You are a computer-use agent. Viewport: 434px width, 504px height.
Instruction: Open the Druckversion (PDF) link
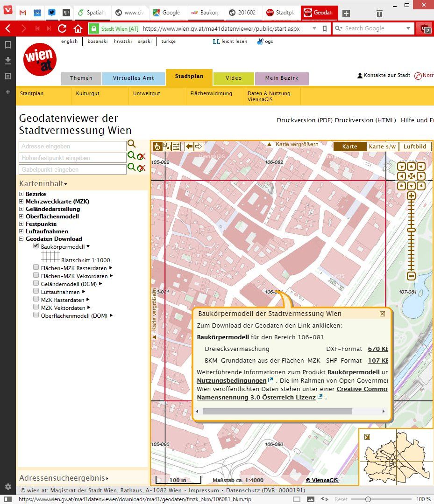[305, 120]
